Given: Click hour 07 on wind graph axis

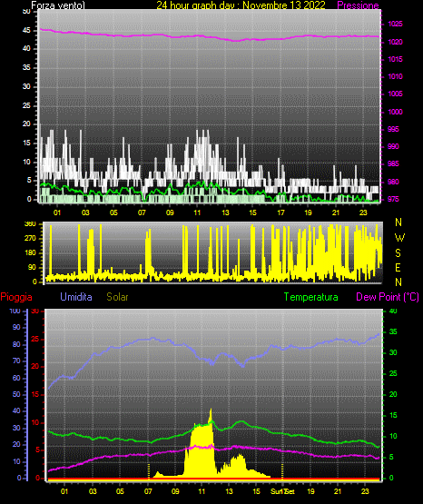Looking at the screenshot, I should (142, 212).
